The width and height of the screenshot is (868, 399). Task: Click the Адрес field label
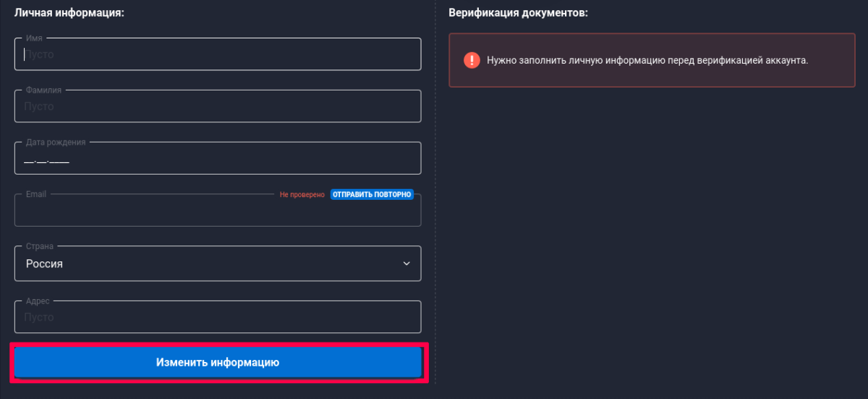pyautogui.click(x=38, y=301)
